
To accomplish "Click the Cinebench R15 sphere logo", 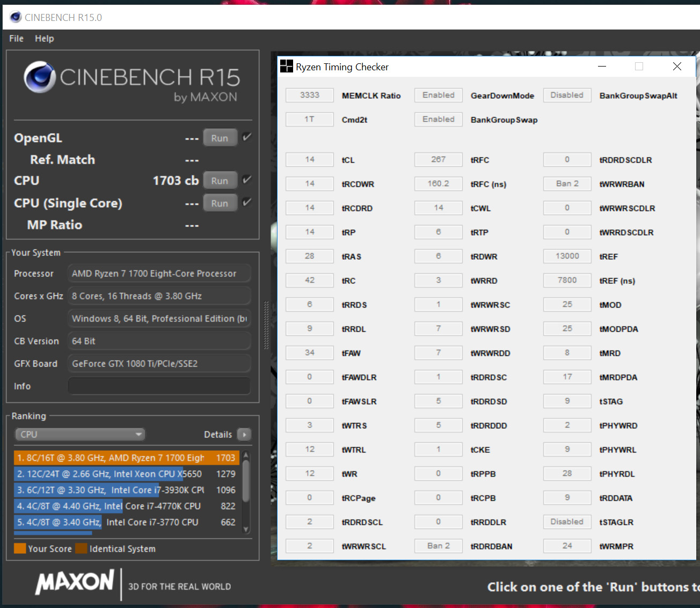I will pyautogui.click(x=40, y=77).
